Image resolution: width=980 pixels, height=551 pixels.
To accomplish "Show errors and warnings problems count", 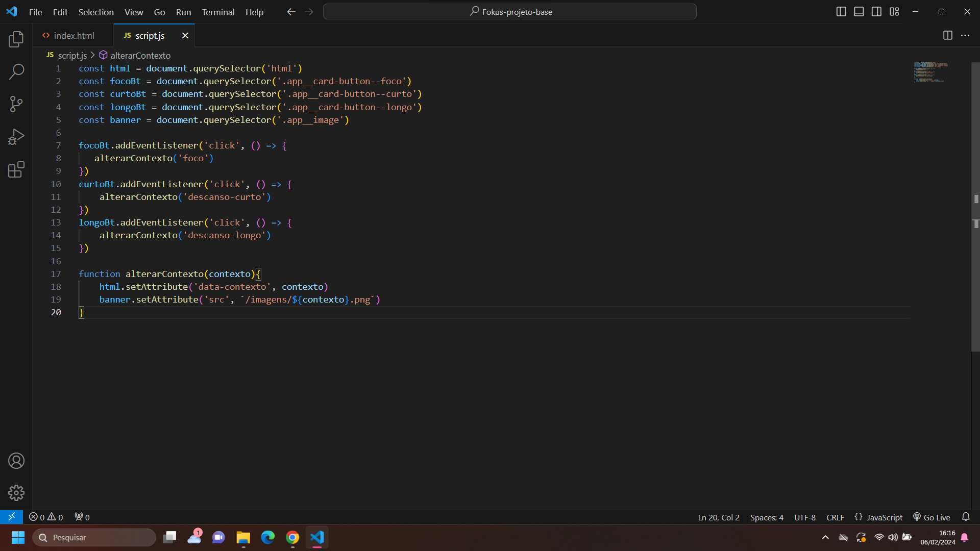I will point(46,517).
